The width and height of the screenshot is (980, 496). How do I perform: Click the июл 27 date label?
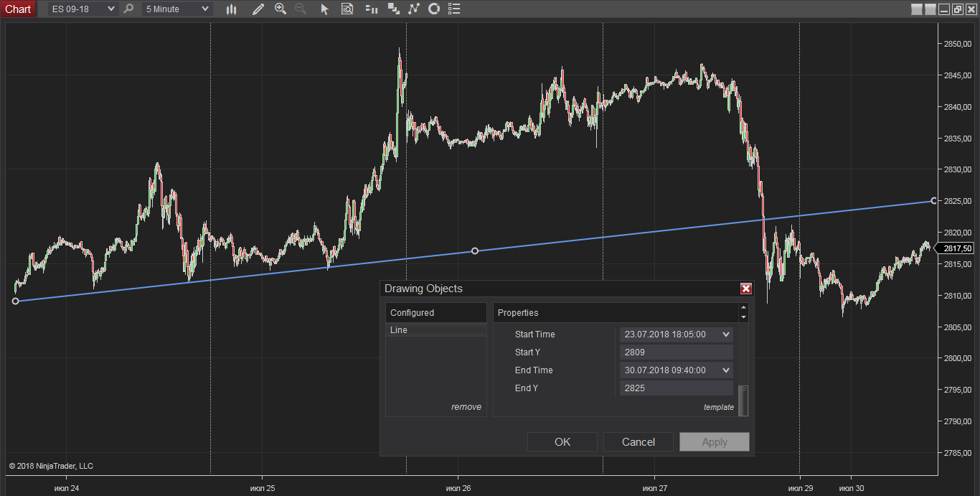(654, 488)
